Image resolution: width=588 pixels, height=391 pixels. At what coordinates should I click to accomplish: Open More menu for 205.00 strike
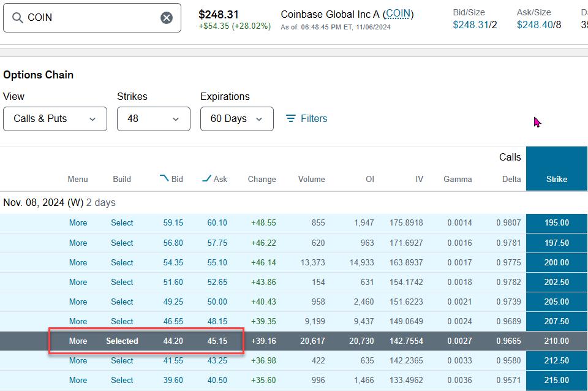pyautogui.click(x=78, y=302)
